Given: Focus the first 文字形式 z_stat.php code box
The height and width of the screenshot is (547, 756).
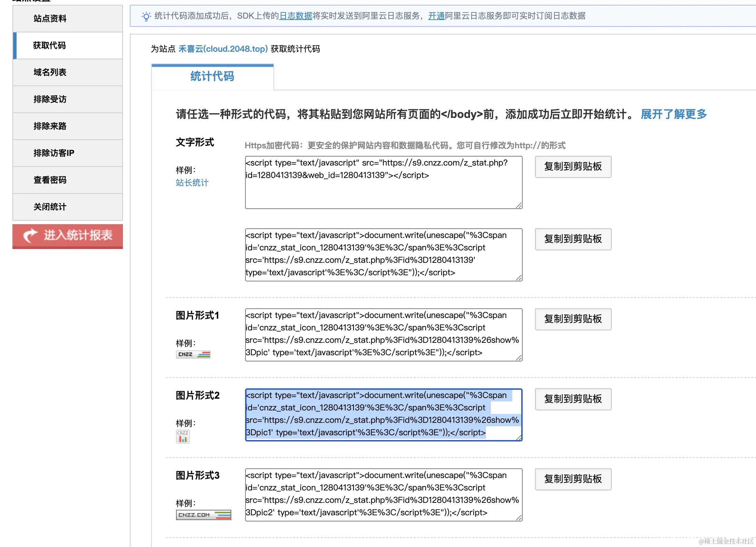Looking at the screenshot, I should [384, 182].
